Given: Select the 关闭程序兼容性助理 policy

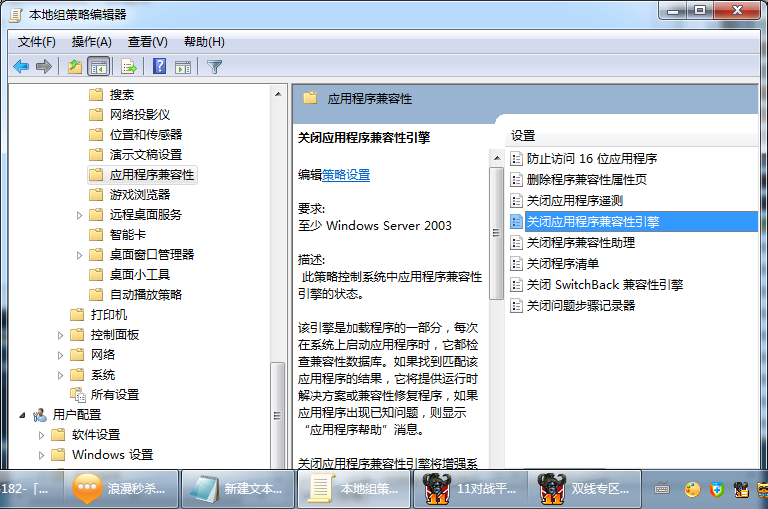Looking at the screenshot, I should click(581, 242).
